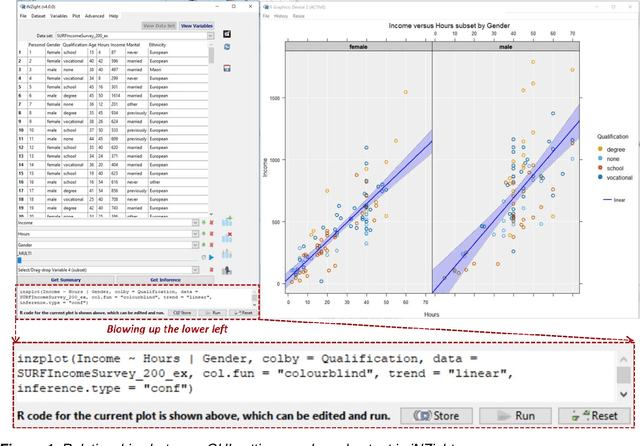Screen dimensions: 640x446
Task: Open the Advanced menu
Action: tap(95, 16)
